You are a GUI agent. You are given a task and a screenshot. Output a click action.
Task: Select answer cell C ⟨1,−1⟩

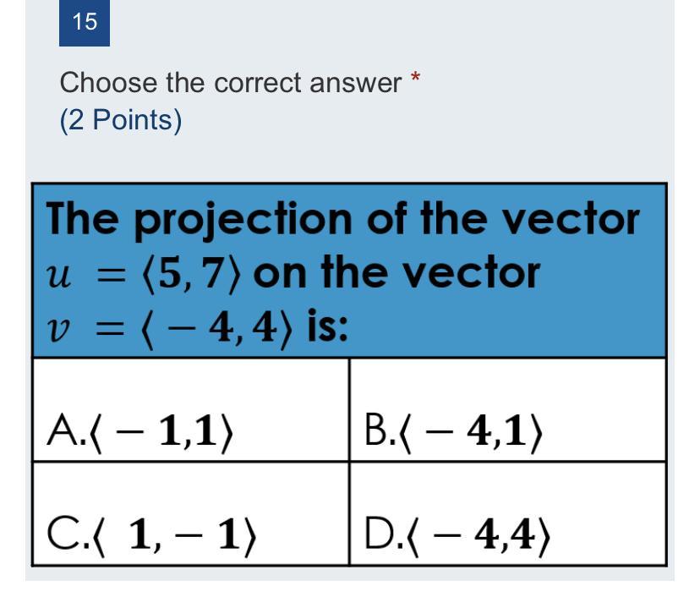pyautogui.click(x=191, y=513)
